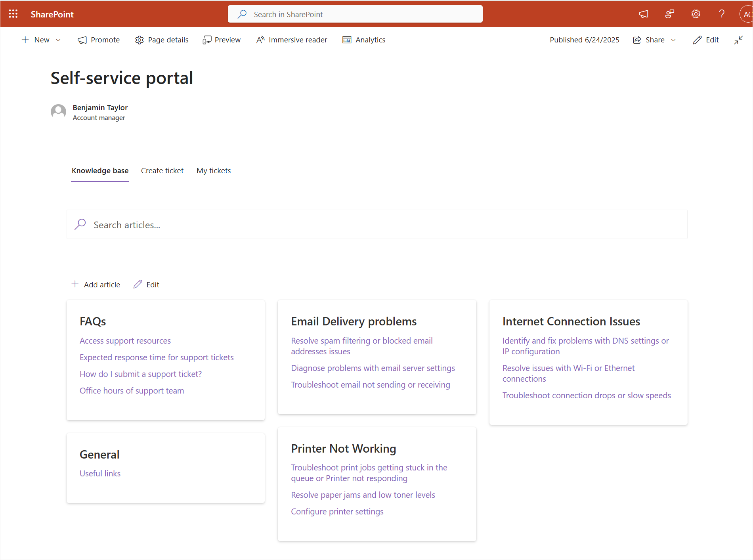Click the Page details gear icon
The height and width of the screenshot is (560, 753).
pyautogui.click(x=140, y=40)
